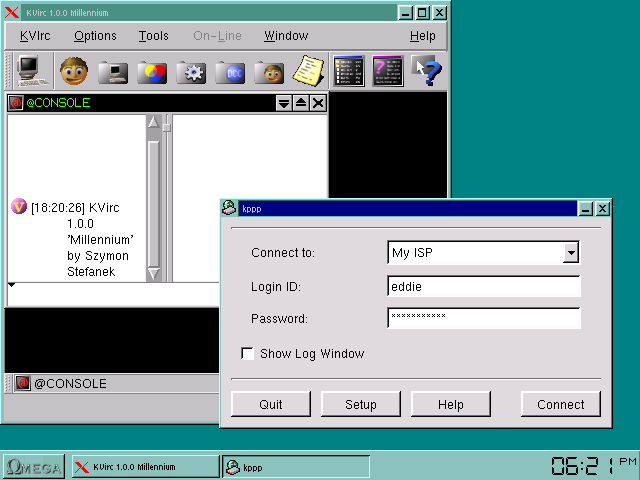Close the kppp window
This screenshot has height=480, width=640.
pos(602,209)
